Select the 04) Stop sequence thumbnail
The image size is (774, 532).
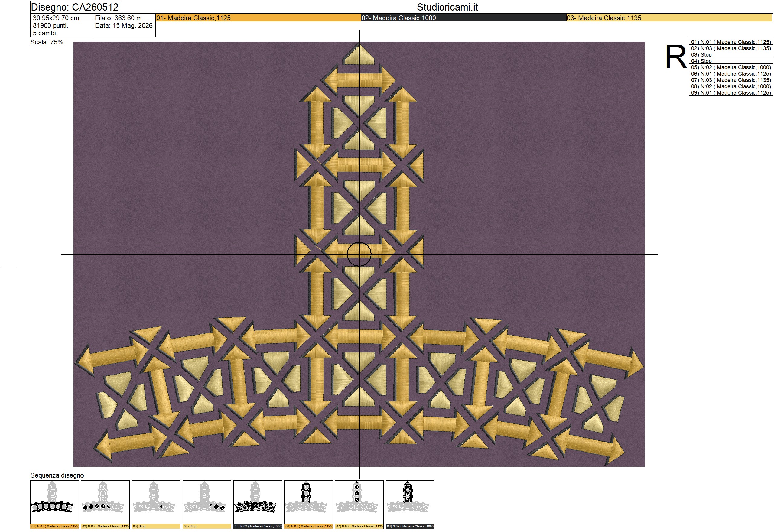click(207, 504)
